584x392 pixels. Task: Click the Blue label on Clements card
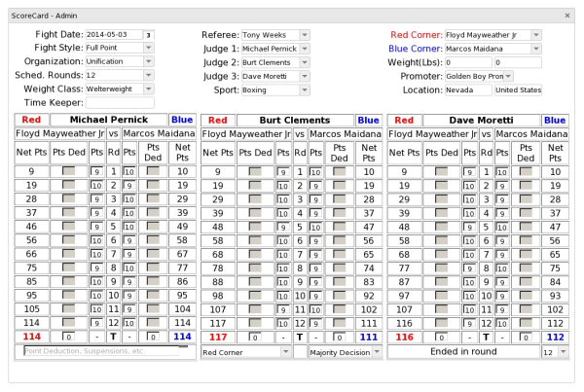tap(368, 121)
